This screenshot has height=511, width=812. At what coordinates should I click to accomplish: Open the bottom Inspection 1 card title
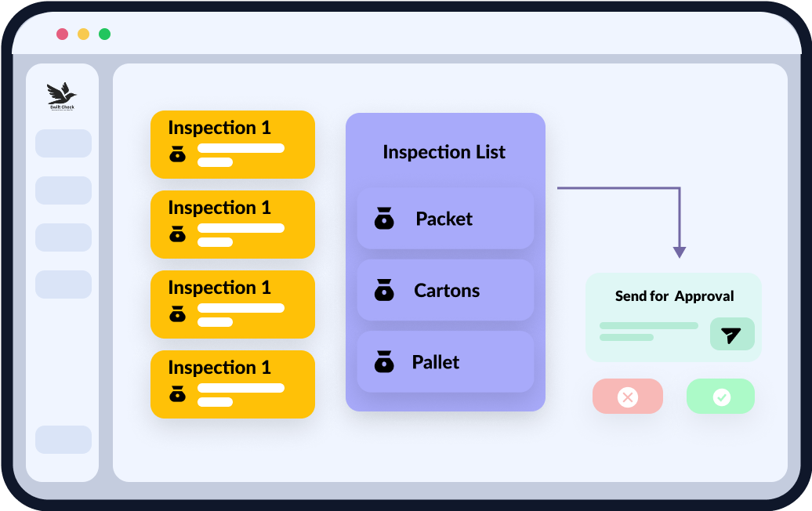[219, 368]
